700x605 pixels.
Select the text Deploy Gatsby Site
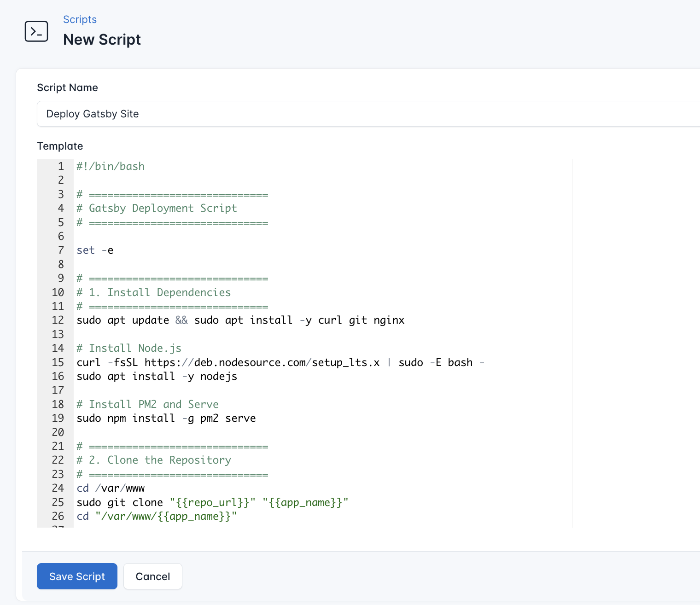tap(92, 114)
